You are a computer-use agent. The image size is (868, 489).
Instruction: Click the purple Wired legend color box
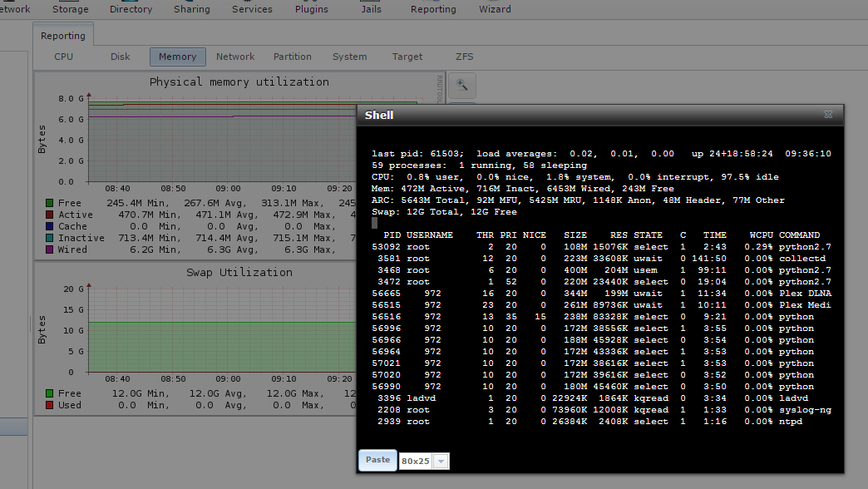tap(50, 249)
